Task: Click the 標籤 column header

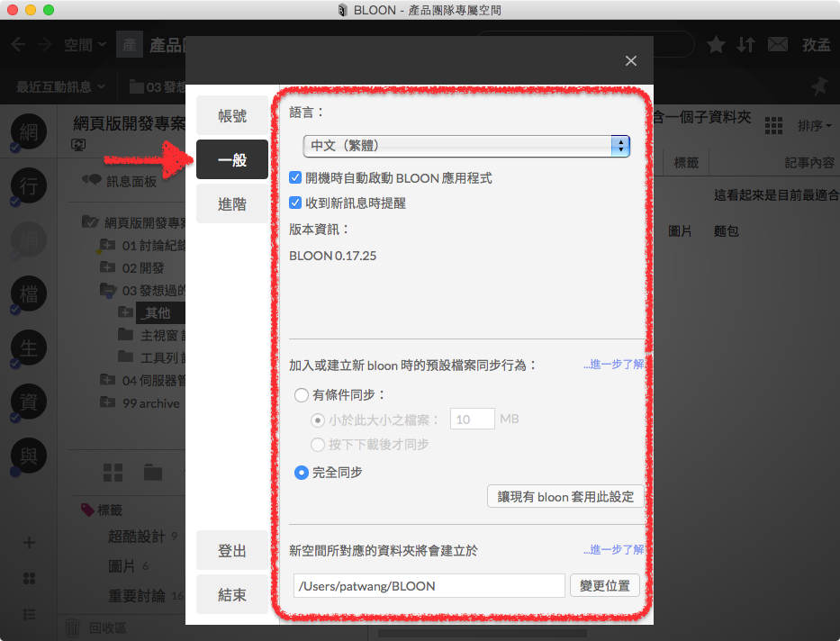Action: click(x=686, y=163)
